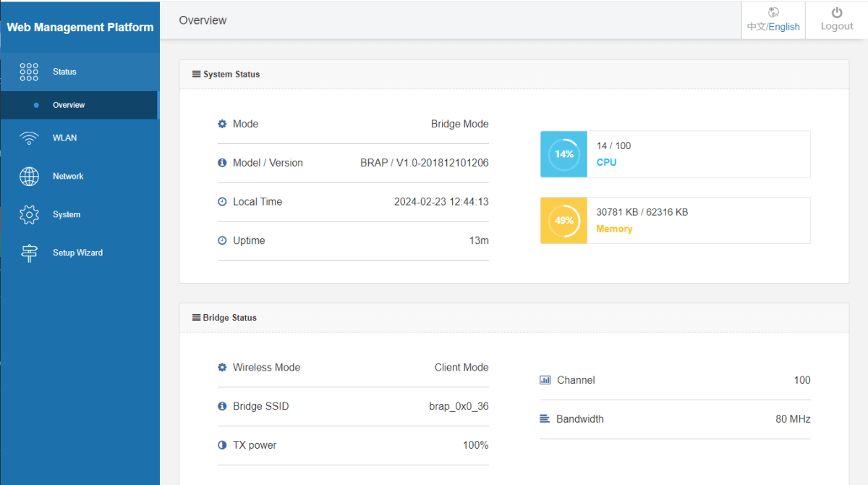Click the Uptime clock icon
The width and height of the screenshot is (868, 485).
pyautogui.click(x=222, y=240)
